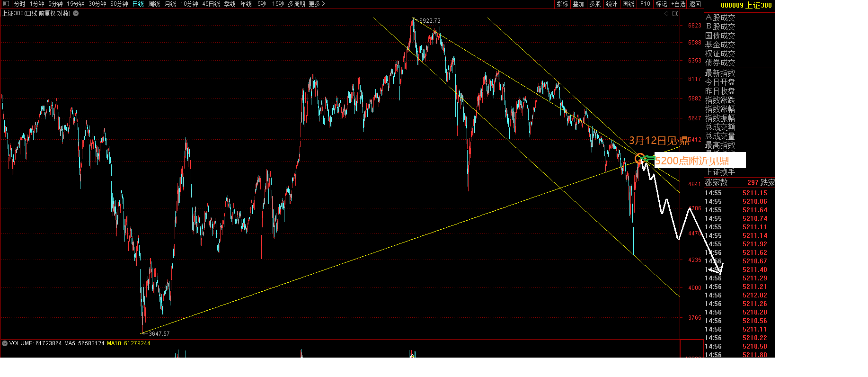Add the index via +自选

coord(678,4)
